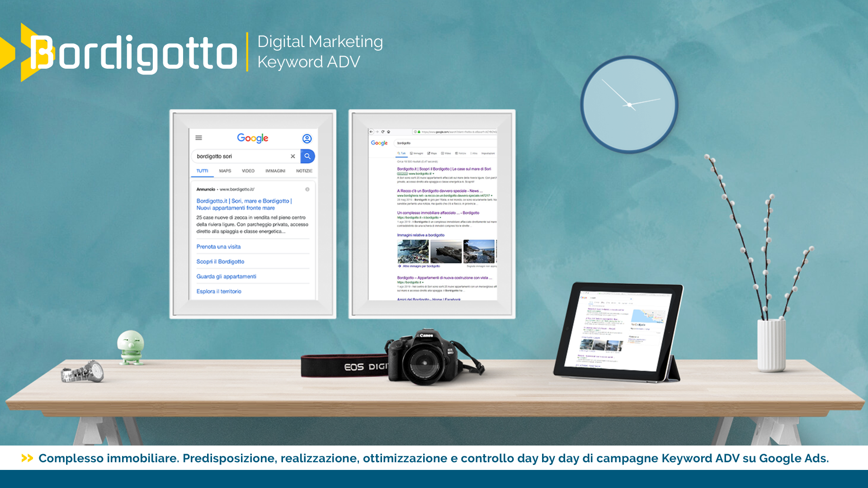Follow the 'Esplora il territorio' sitelink

(x=219, y=291)
